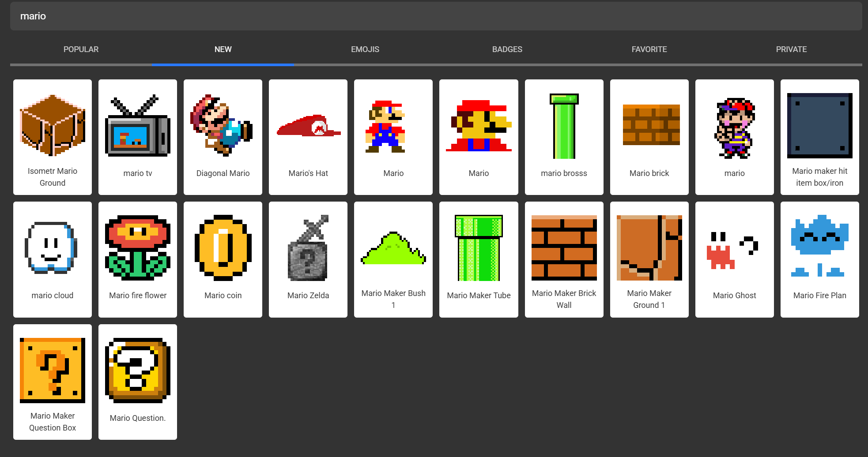Viewport: 868px width, 457px height.
Task: Open the Mario Fire Plan card
Action: coord(820,259)
